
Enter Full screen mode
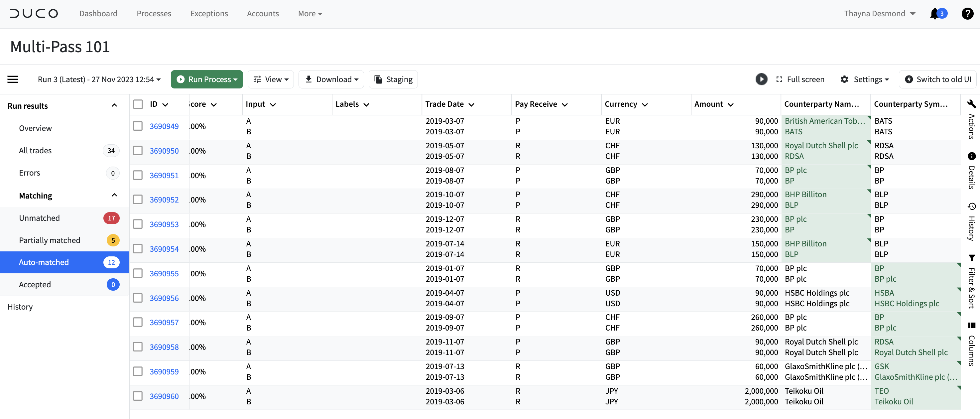(800, 79)
